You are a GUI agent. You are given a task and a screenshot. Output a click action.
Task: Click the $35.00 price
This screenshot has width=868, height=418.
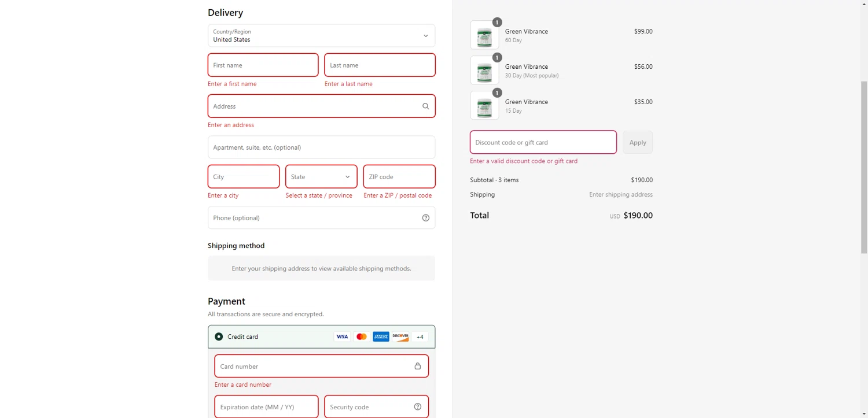coord(643,102)
